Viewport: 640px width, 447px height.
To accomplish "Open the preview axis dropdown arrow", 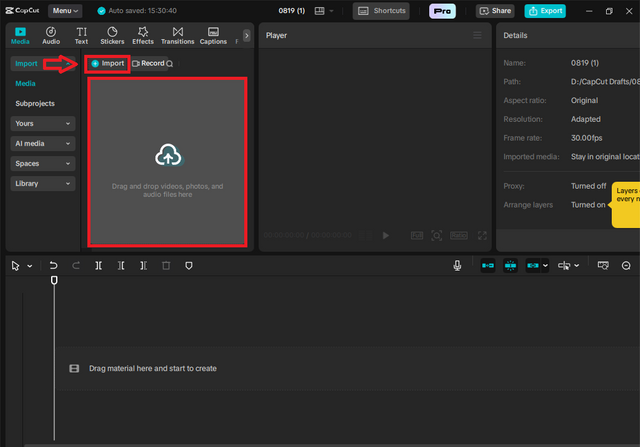I will (576, 266).
